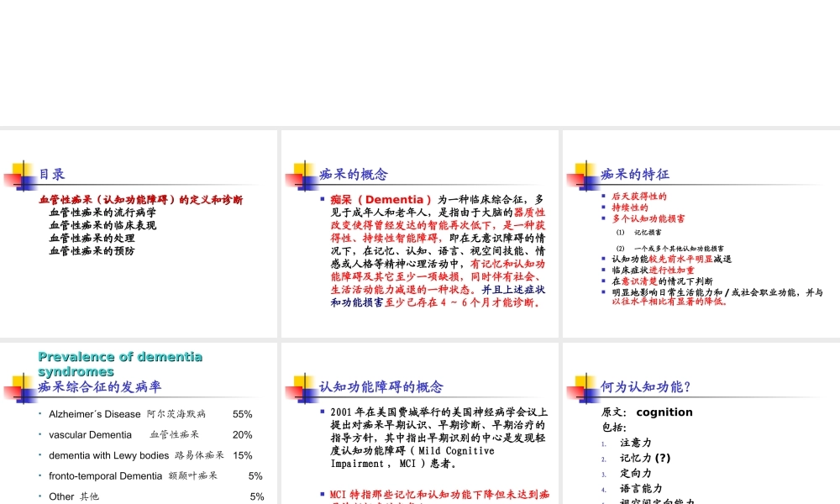Select the 目录 slide thumbnail
The image size is (840, 504).
coord(139,231)
